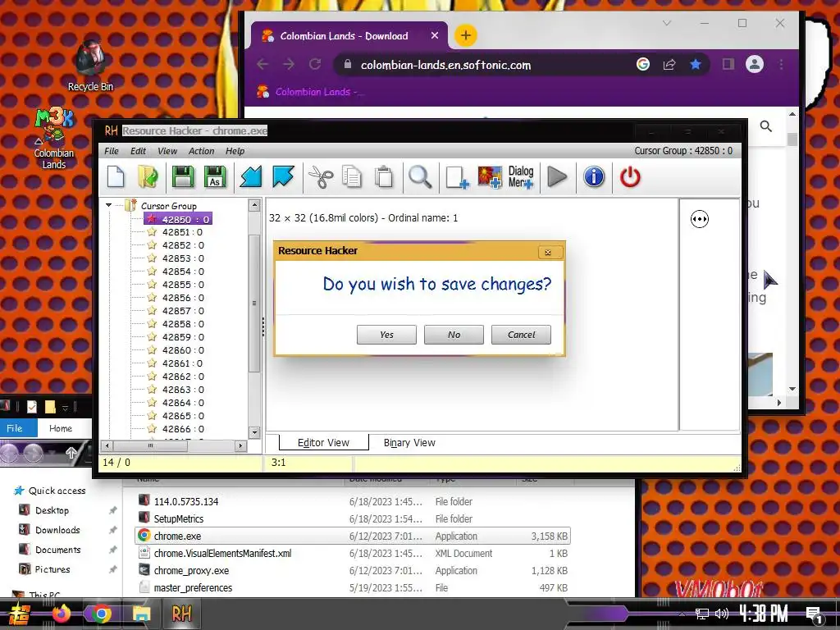This screenshot has height=630, width=840.
Task: Open Find with the magnifier toolbar icon
Action: [420, 177]
